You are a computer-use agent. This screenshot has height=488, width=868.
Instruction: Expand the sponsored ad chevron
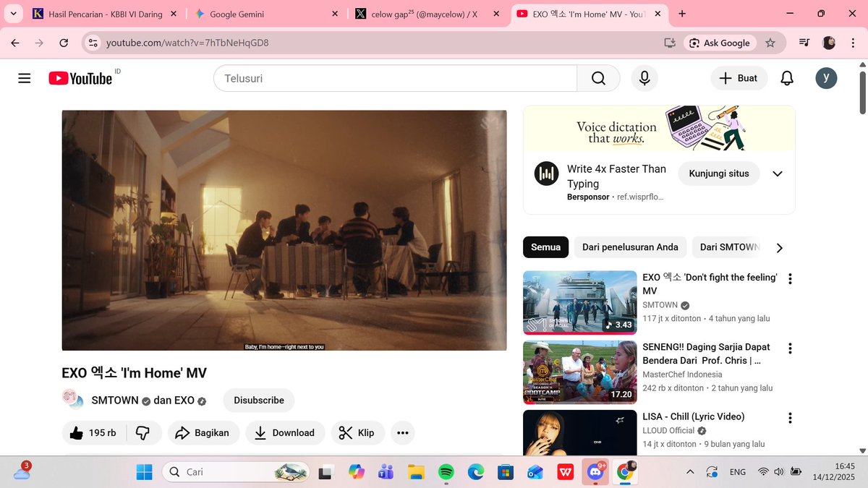point(778,174)
